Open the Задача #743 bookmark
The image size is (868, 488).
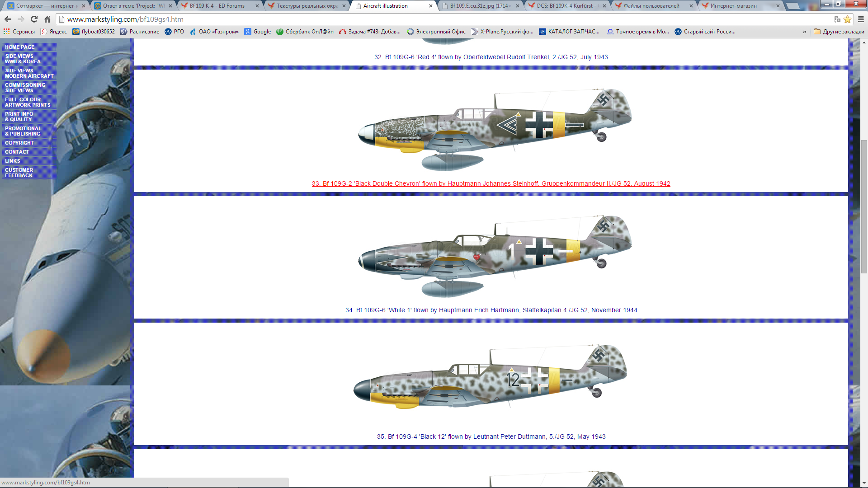[x=370, y=32]
